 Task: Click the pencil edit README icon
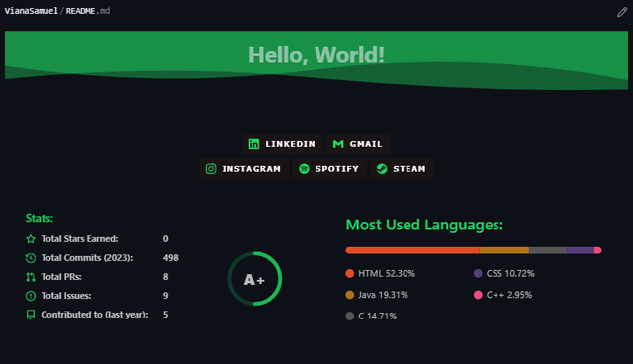[622, 12]
